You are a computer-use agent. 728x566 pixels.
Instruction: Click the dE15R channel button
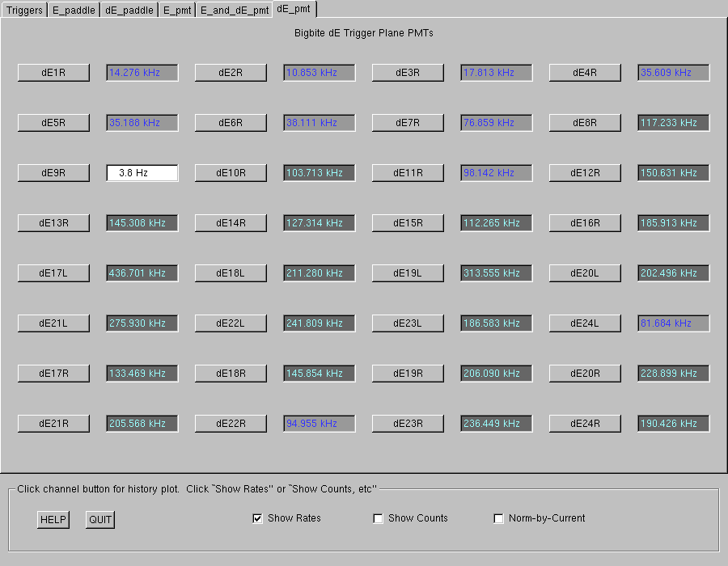[x=408, y=223]
